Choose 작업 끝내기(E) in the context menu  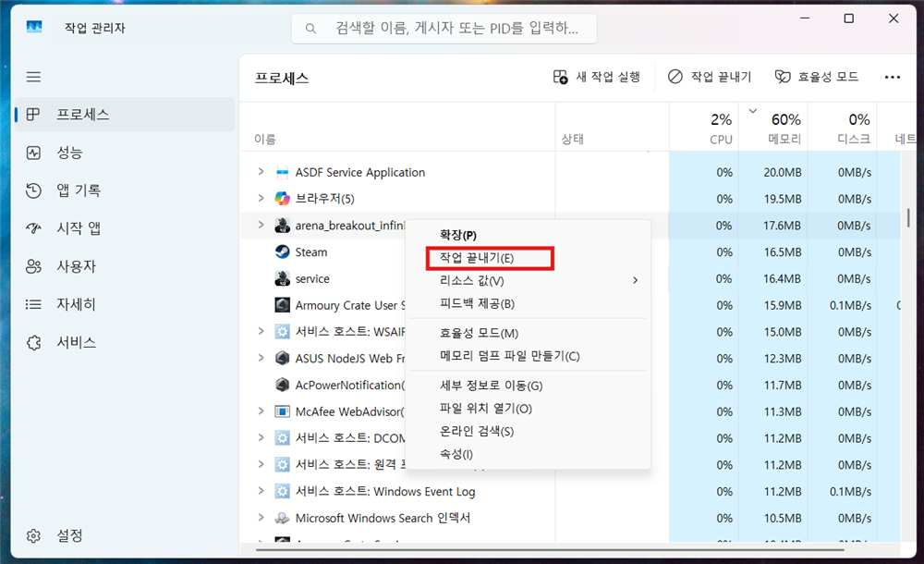(x=528, y=258)
